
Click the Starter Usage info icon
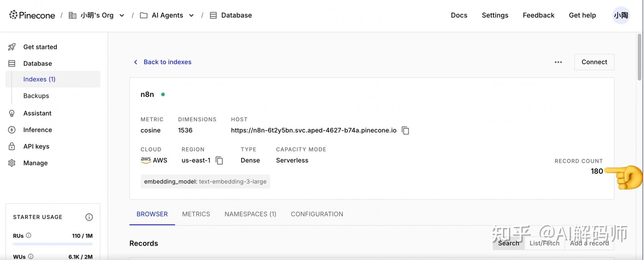pyautogui.click(x=89, y=217)
